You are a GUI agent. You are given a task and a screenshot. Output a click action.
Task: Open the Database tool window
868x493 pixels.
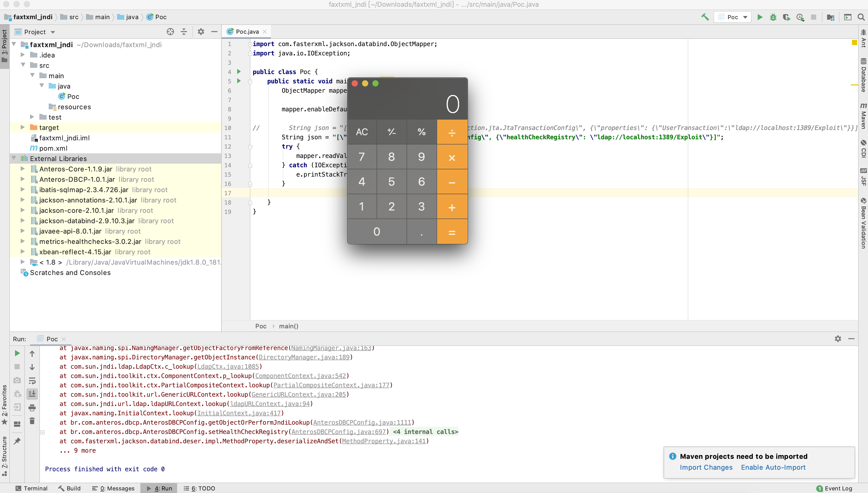[863, 75]
